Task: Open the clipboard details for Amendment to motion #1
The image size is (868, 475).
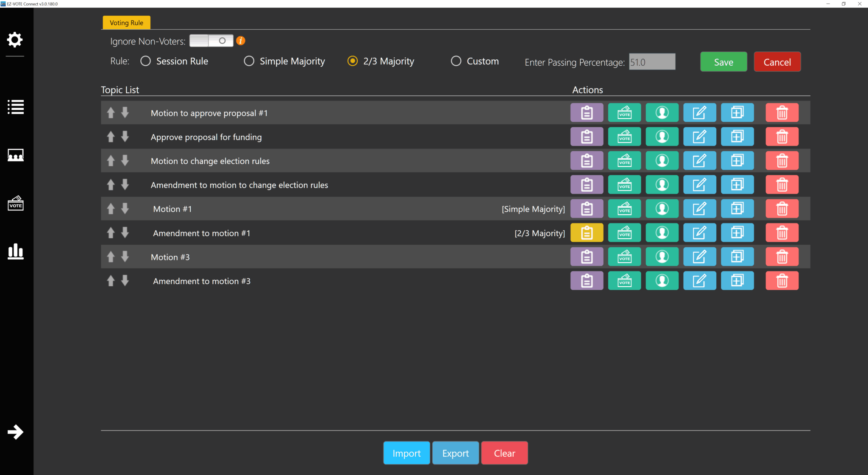Action: pos(587,232)
